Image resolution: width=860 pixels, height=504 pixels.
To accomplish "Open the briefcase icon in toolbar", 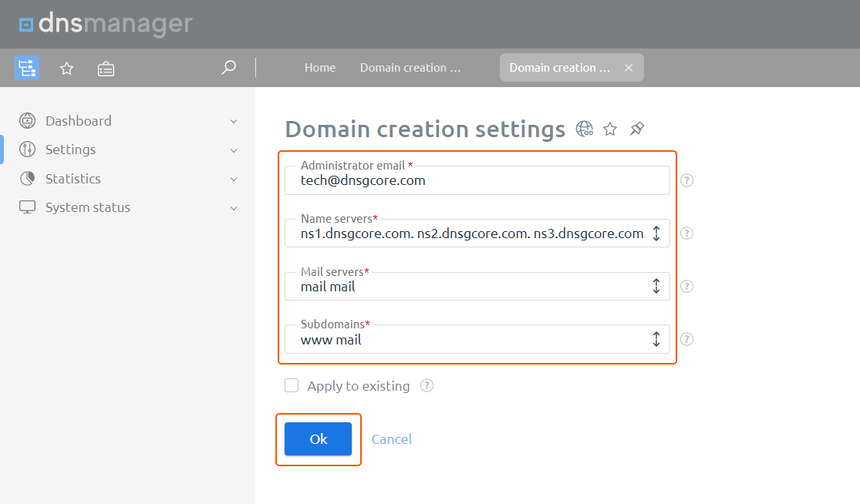I will point(106,69).
